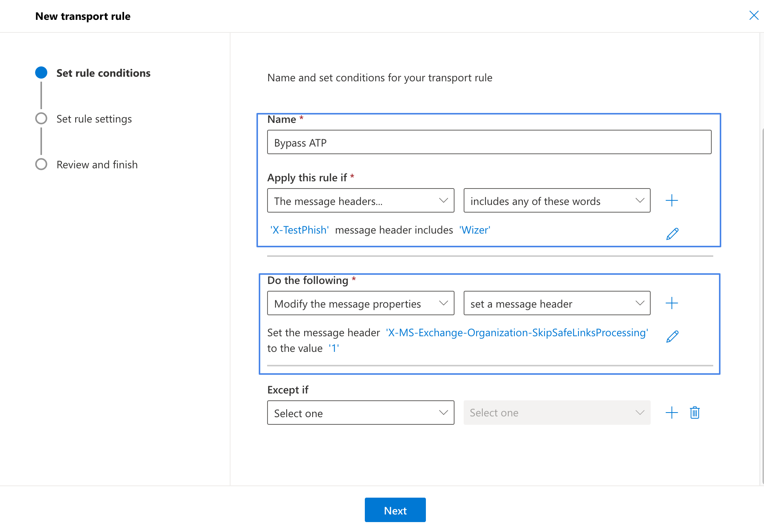This screenshot has width=764, height=532.
Task: Edit the condition using the pencil icon
Action: click(672, 233)
